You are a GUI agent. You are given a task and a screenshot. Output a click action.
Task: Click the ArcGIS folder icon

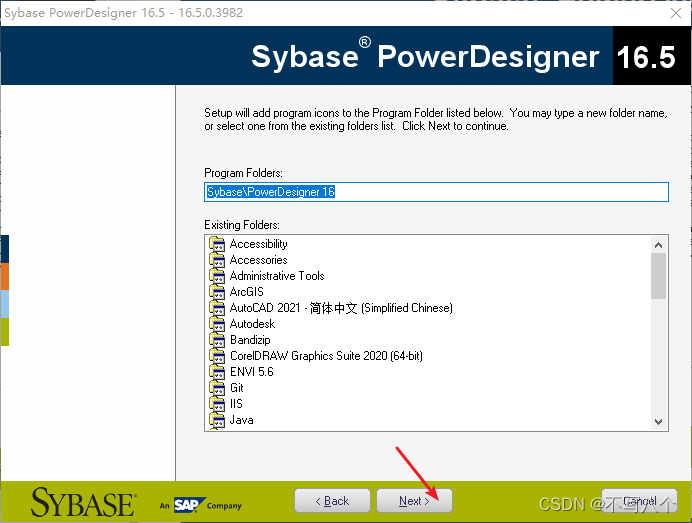(217, 292)
